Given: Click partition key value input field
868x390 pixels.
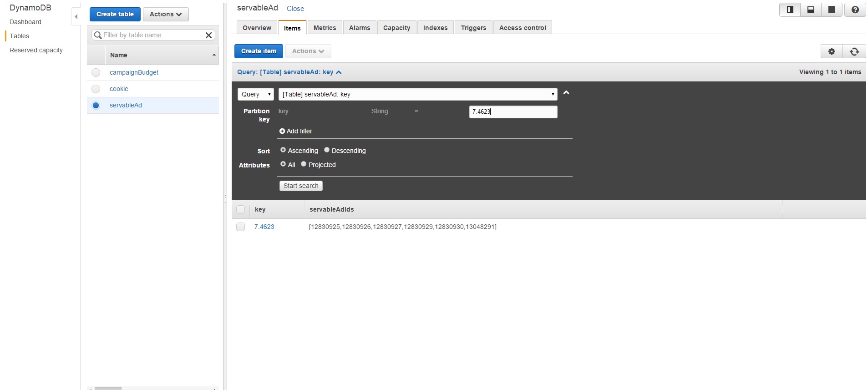Looking at the screenshot, I should (x=513, y=112).
